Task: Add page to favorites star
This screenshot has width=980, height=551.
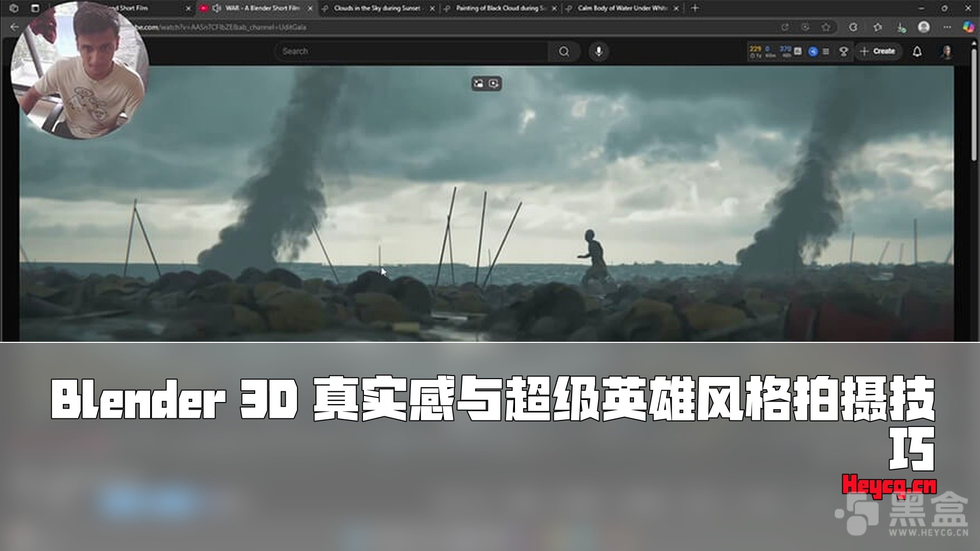Action: 825,27
